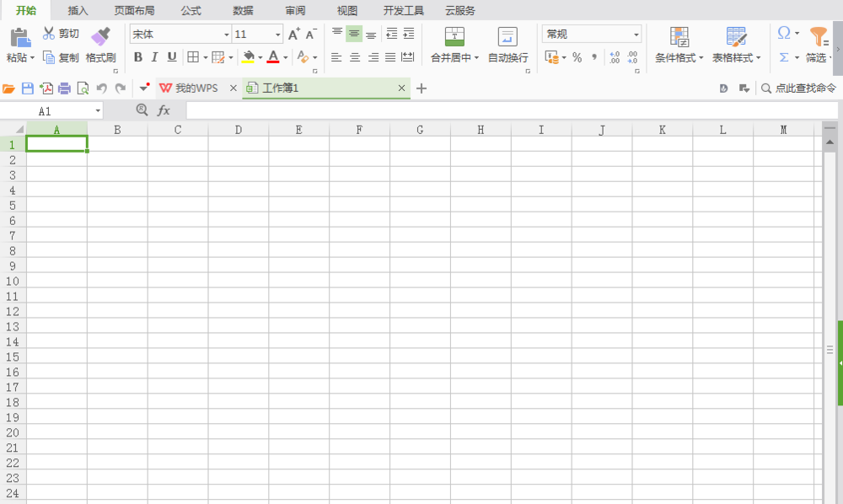843x504 pixels.
Task: Switch to the 数据 tab
Action: coord(243,10)
